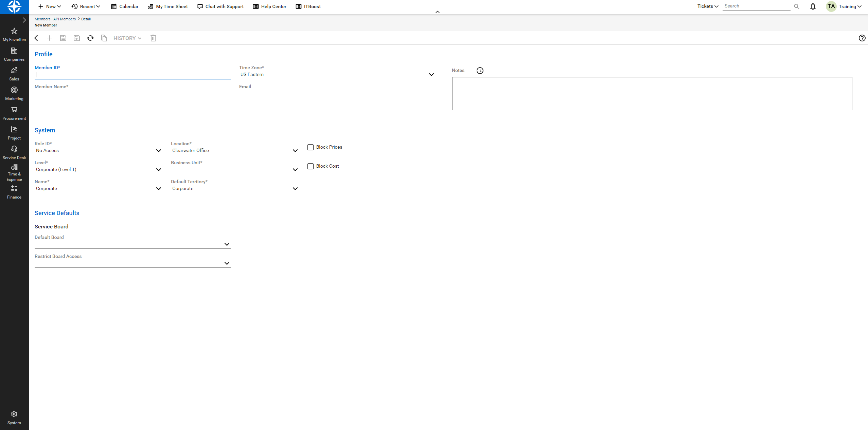Go back with the left arrow icon
The image size is (868, 430).
tap(36, 38)
